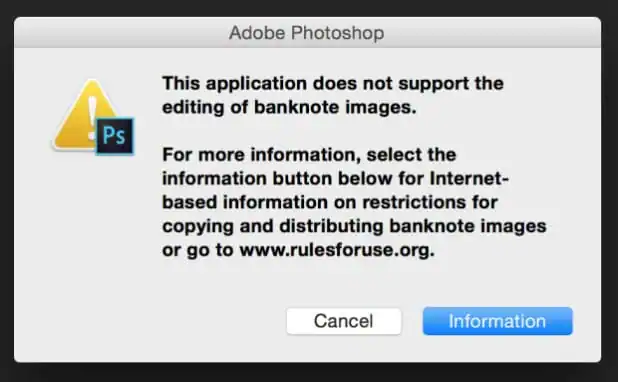Click the word 'Adobe' in title bar
The height and width of the screenshot is (382, 618).
(257, 33)
